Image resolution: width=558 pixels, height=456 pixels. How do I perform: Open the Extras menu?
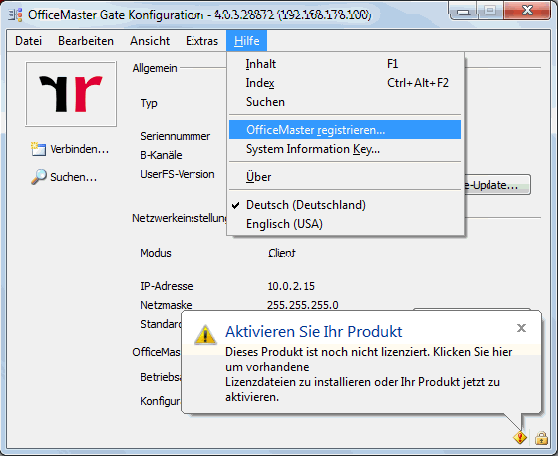pyautogui.click(x=202, y=41)
